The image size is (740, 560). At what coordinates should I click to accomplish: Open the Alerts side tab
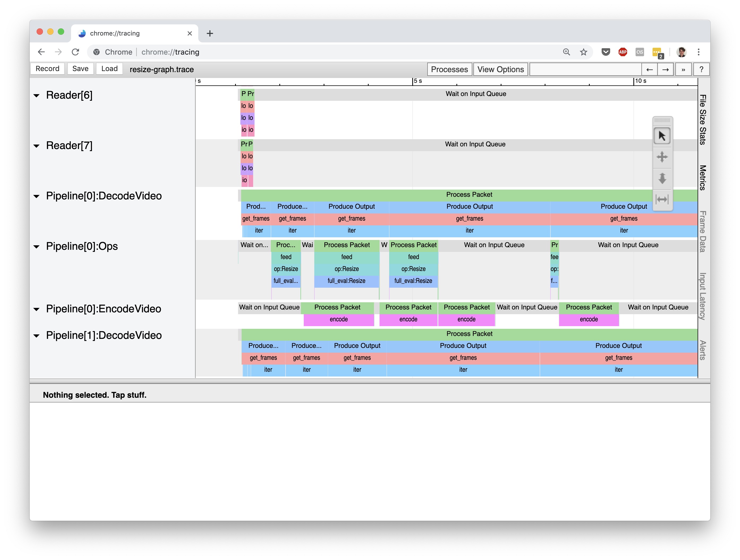(x=703, y=350)
